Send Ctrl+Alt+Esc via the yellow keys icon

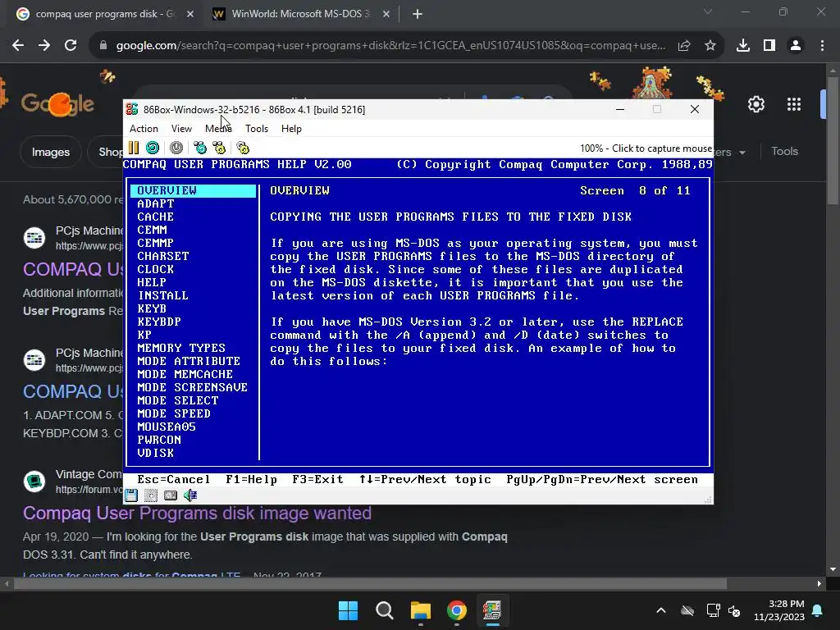click(x=218, y=148)
